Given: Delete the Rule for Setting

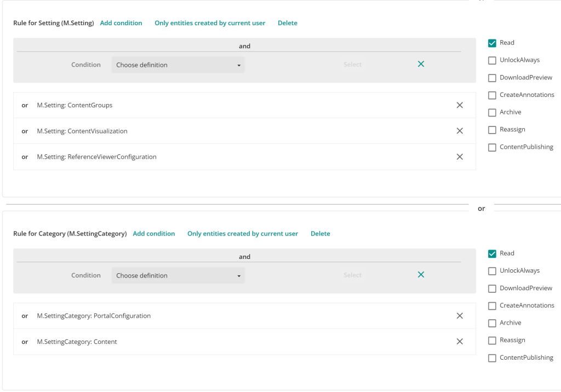Looking at the screenshot, I should pos(288,23).
